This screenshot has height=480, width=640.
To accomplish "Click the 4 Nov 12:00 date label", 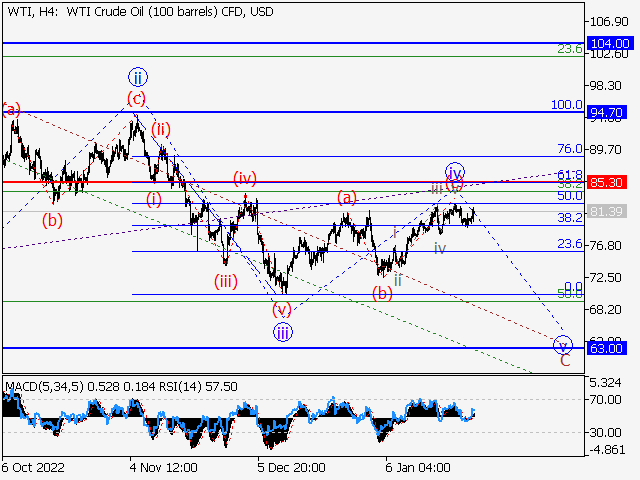I will [x=163, y=467].
